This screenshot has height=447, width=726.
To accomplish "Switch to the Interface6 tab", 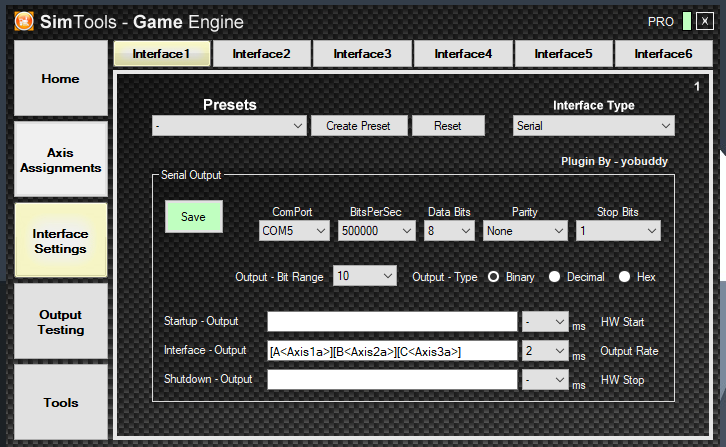I will [x=663, y=54].
